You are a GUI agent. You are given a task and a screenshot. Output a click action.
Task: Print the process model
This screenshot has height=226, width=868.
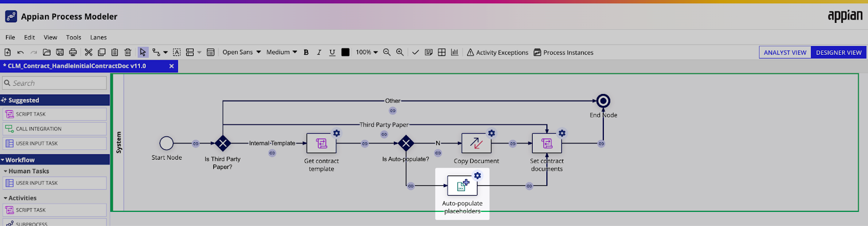(x=73, y=52)
